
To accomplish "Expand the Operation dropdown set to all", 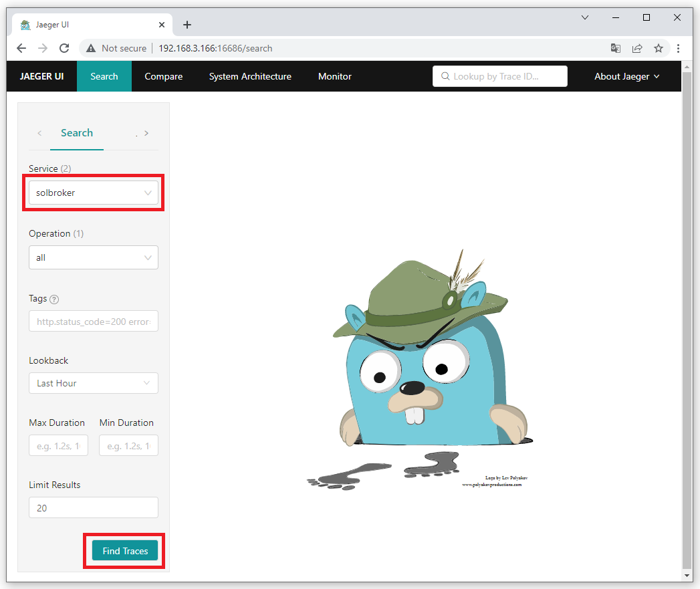I will 94,257.
